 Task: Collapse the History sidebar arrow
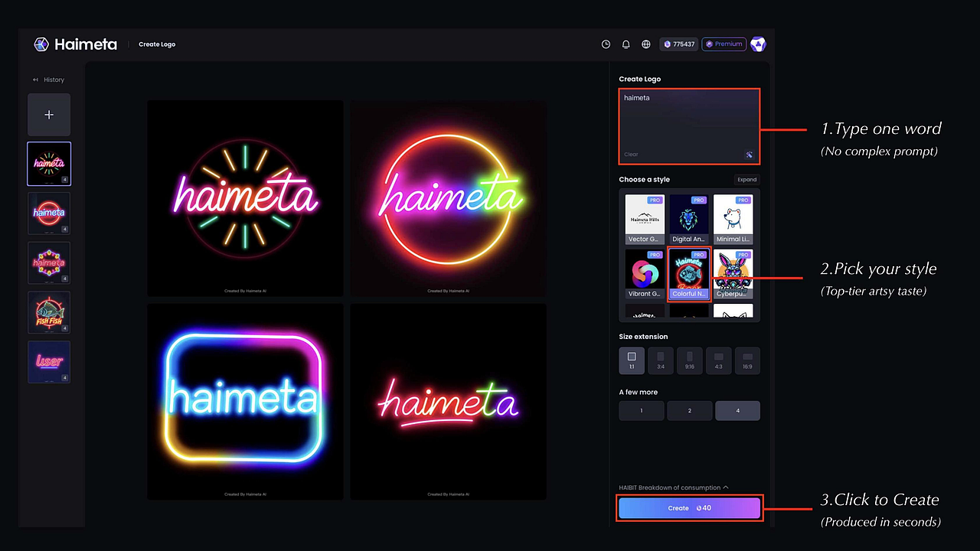click(35, 80)
